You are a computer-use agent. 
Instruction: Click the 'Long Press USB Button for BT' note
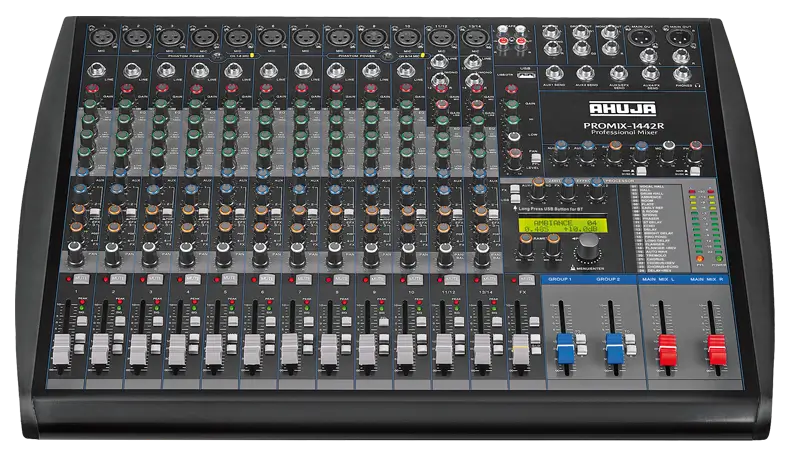(x=550, y=209)
